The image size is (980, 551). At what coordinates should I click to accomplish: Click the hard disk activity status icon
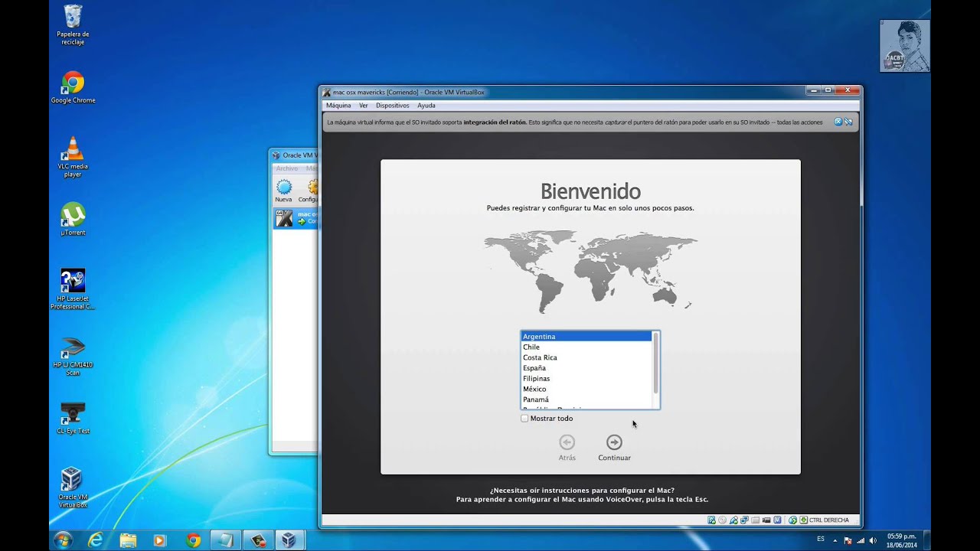[711, 520]
